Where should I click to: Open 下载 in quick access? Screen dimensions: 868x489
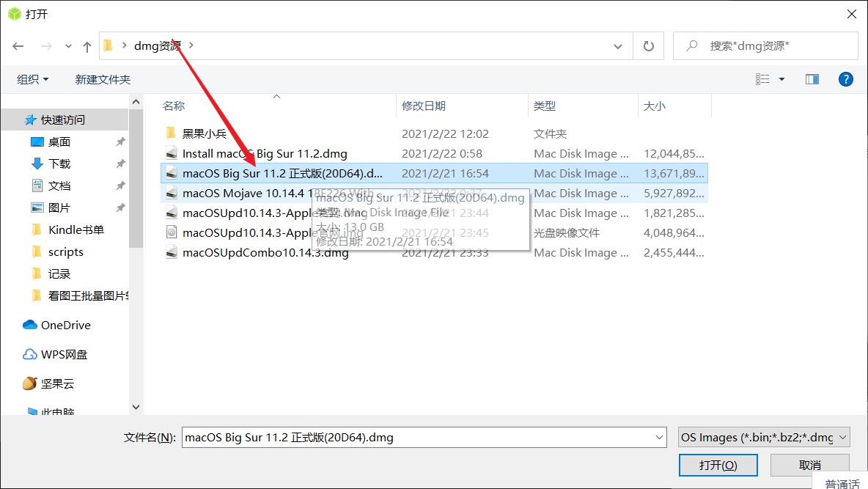pyautogui.click(x=59, y=164)
